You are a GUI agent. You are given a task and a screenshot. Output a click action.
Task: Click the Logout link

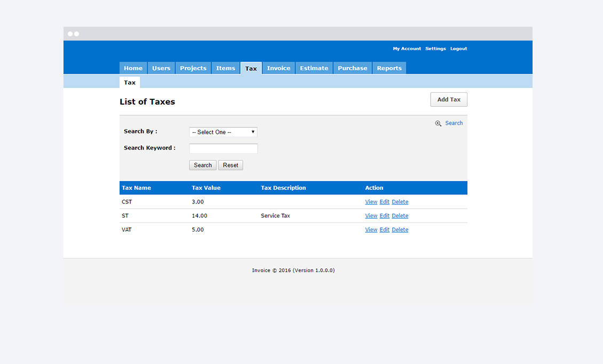tap(458, 49)
